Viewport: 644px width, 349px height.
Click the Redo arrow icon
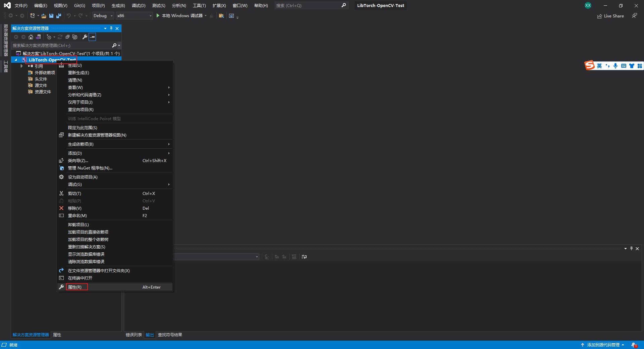(x=80, y=16)
